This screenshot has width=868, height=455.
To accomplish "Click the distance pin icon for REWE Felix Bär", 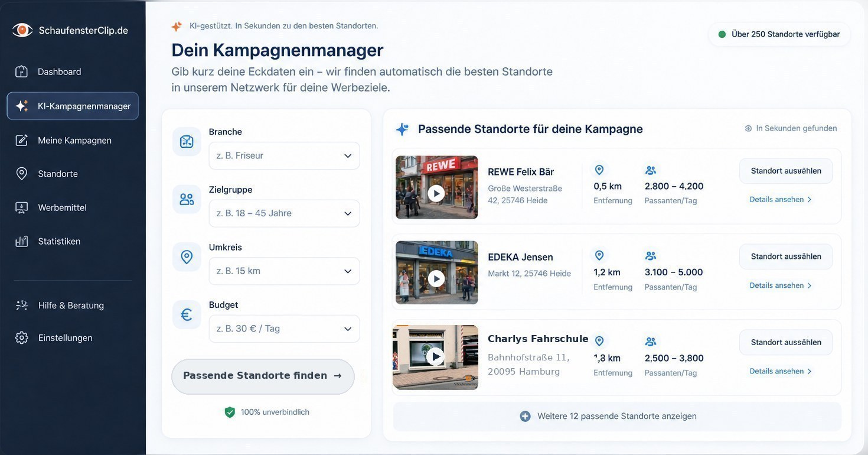I will click(x=599, y=170).
